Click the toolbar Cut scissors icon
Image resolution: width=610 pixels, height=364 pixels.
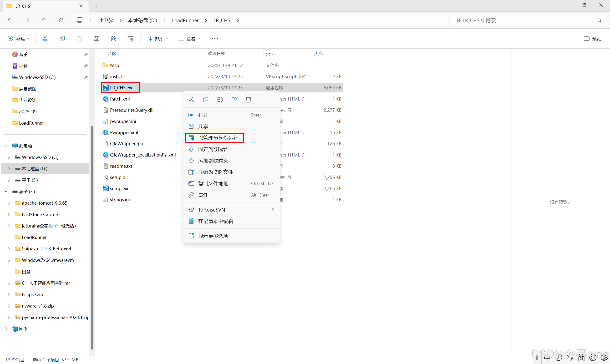(x=45, y=39)
